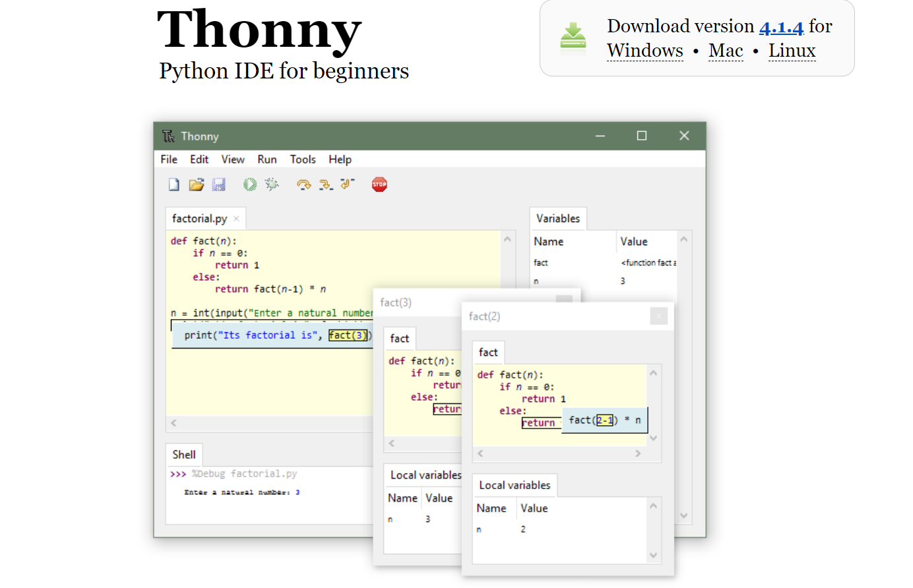Open the File menu
Image resolution: width=913 pixels, height=588 pixels.
[169, 160]
